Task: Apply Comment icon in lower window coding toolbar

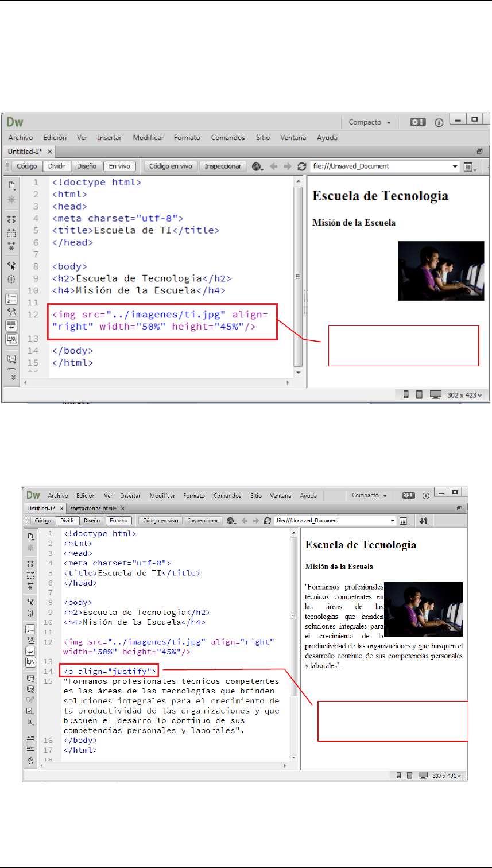Action: (30, 679)
